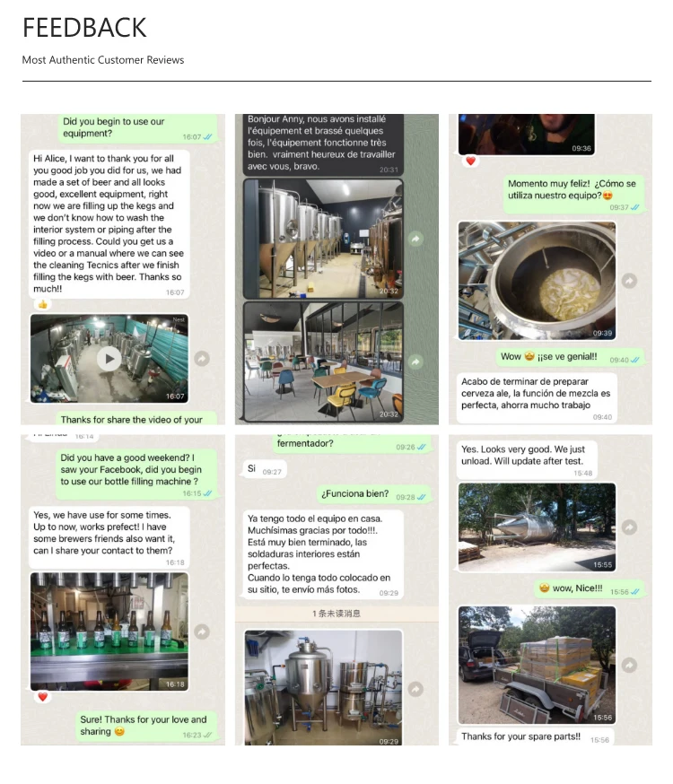The height and width of the screenshot is (784, 673).
Task: Click red heart reaction under bottle photo
Action: click(43, 696)
